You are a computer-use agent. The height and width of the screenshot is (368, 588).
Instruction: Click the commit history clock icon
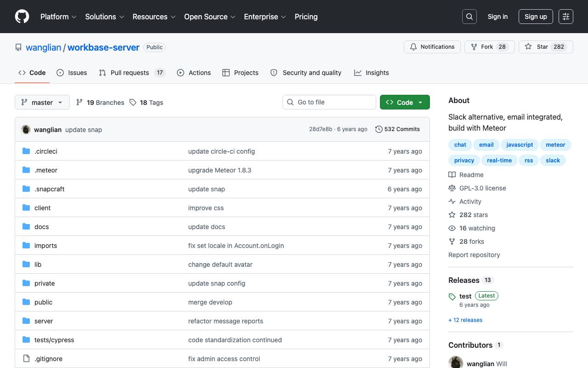pos(379,129)
